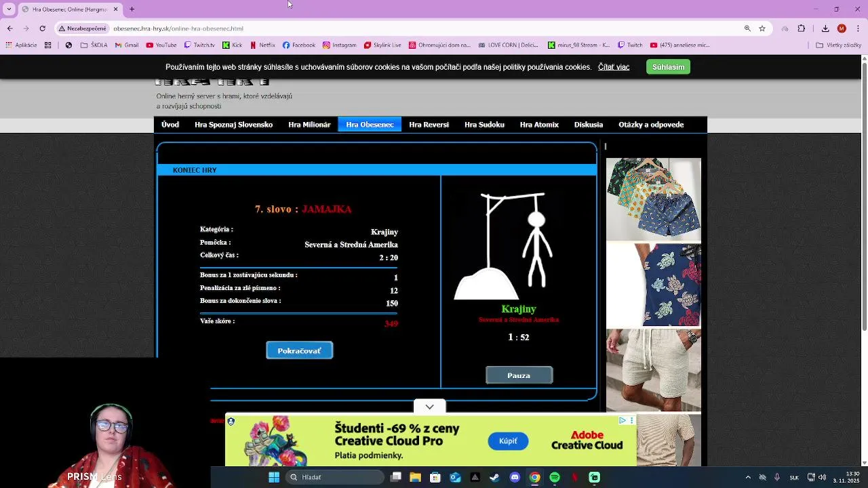The image size is (868, 488).
Task: Click the JAMAJKA solved word
Action: pyautogui.click(x=327, y=209)
